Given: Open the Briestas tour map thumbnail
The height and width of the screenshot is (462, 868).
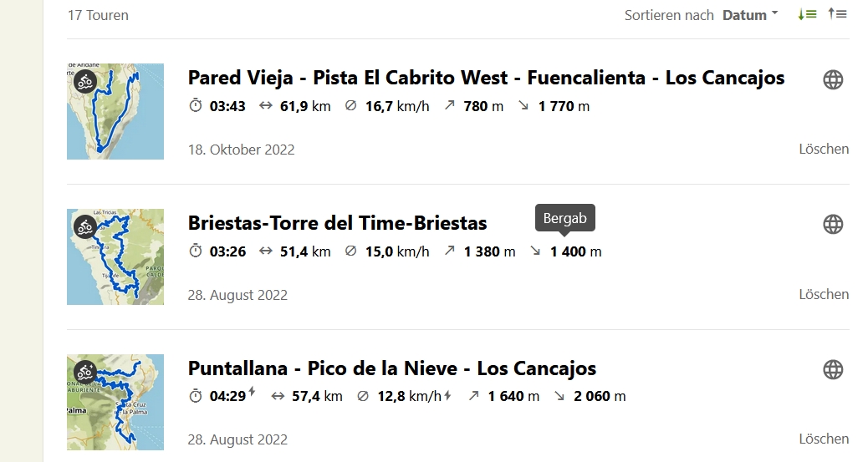Looking at the screenshot, I should pyautogui.click(x=115, y=256).
